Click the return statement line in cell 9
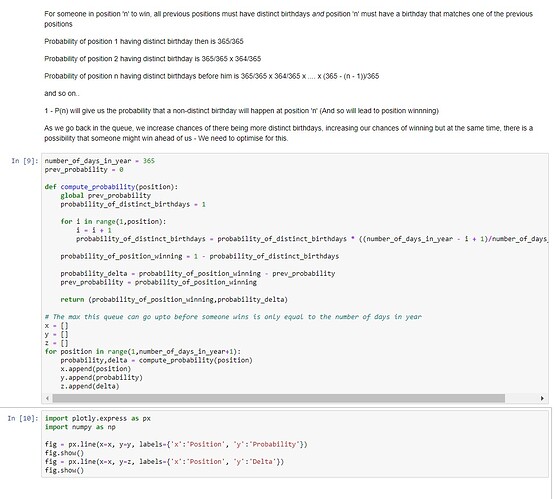The width and height of the screenshot is (557, 499). pos(174,299)
